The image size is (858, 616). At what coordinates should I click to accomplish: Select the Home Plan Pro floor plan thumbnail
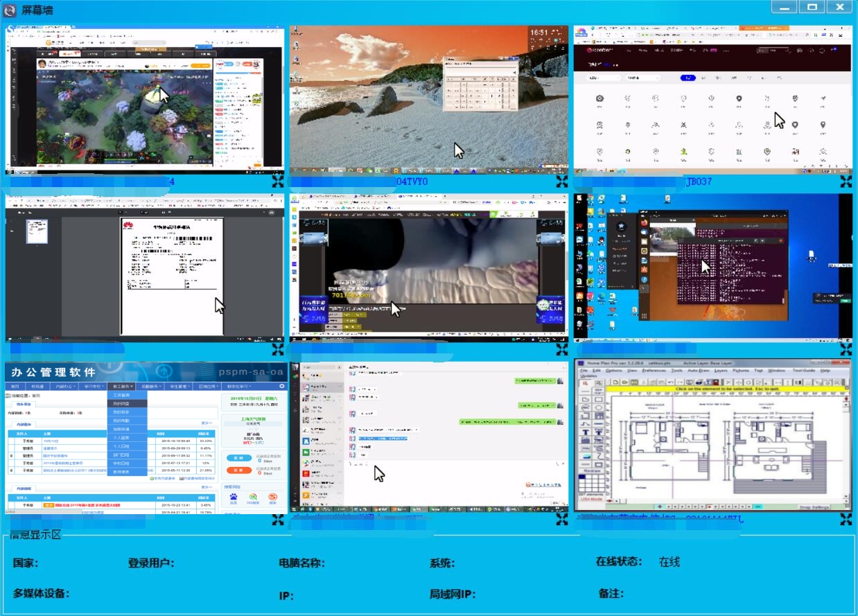click(x=712, y=437)
